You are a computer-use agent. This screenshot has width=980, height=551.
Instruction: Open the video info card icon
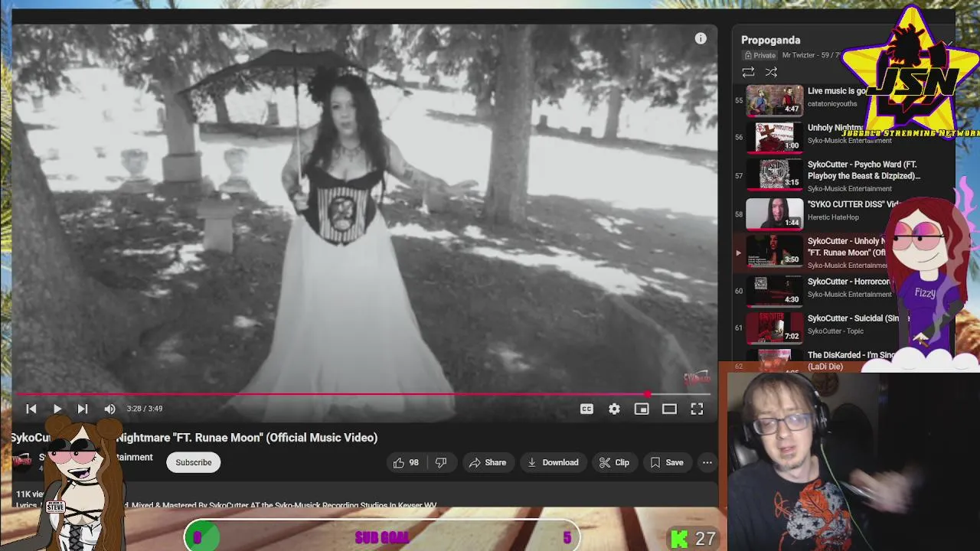click(701, 38)
